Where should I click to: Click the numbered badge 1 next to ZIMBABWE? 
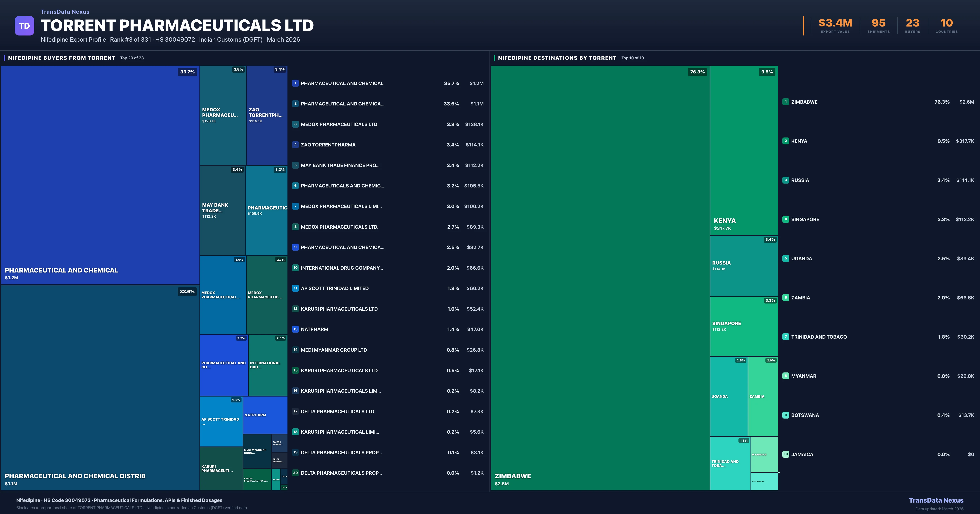click(x=786, y=102)
